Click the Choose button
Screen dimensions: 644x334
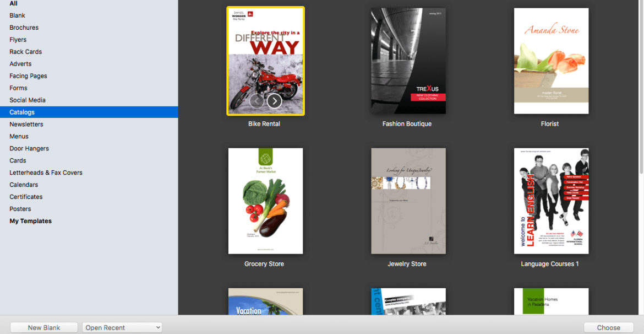coord(609,327)
